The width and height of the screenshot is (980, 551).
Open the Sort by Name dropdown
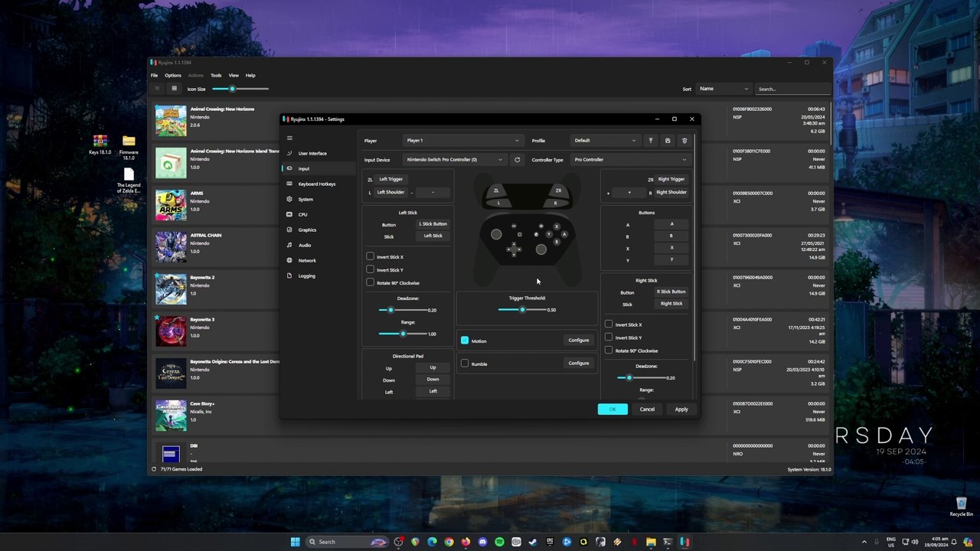tap(723, 89)
